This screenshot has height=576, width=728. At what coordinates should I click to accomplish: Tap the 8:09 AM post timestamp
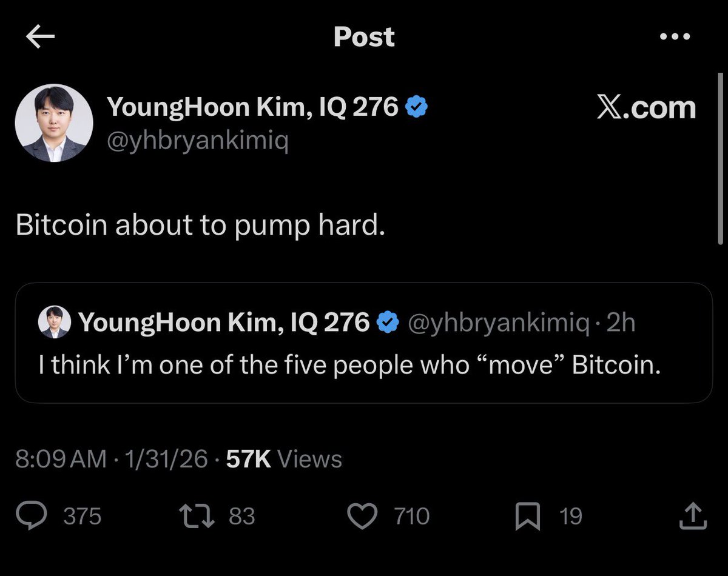coord(61,459)
